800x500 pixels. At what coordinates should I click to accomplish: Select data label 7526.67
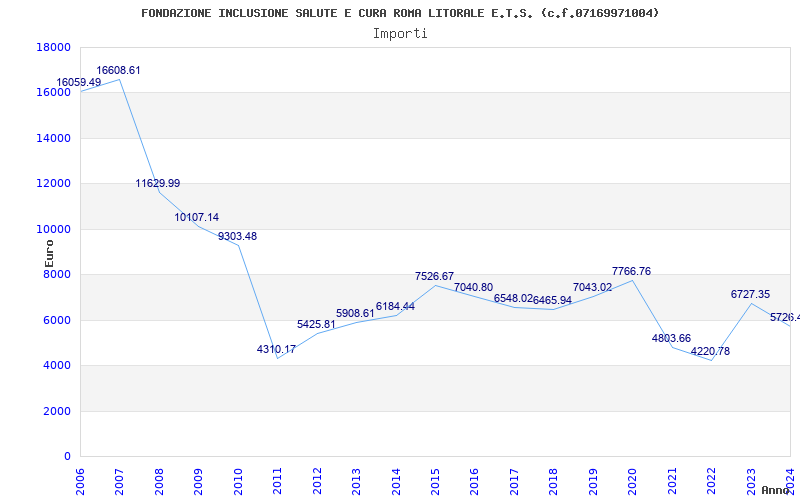[434, 276]
